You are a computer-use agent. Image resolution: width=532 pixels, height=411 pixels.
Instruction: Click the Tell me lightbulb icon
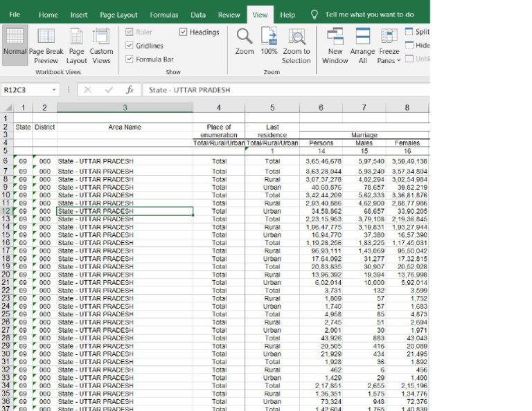tap(314, 15)
